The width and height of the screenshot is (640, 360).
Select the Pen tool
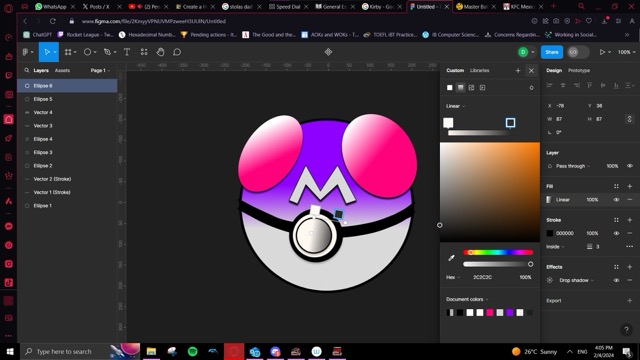click(107, 52)
